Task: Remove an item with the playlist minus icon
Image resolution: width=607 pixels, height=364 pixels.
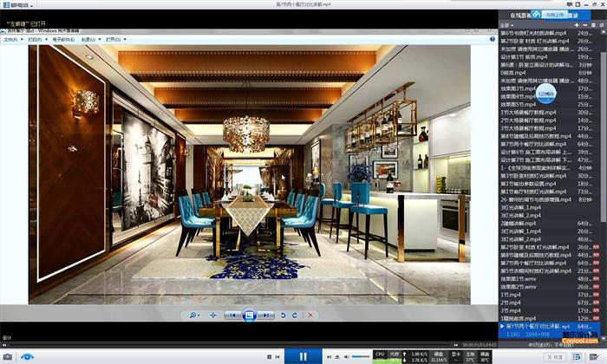Action: 585,25
